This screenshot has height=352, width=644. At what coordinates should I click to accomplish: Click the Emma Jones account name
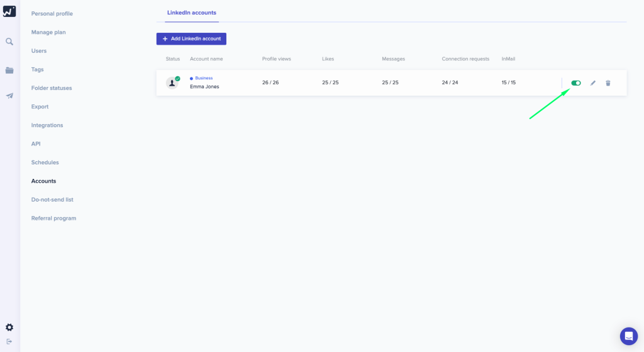[204, 87]
